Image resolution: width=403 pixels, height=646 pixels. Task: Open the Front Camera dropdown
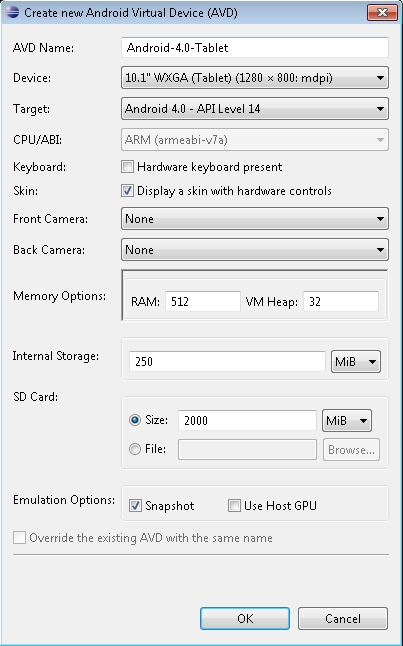pyautogui.click(x=255, y=218)
